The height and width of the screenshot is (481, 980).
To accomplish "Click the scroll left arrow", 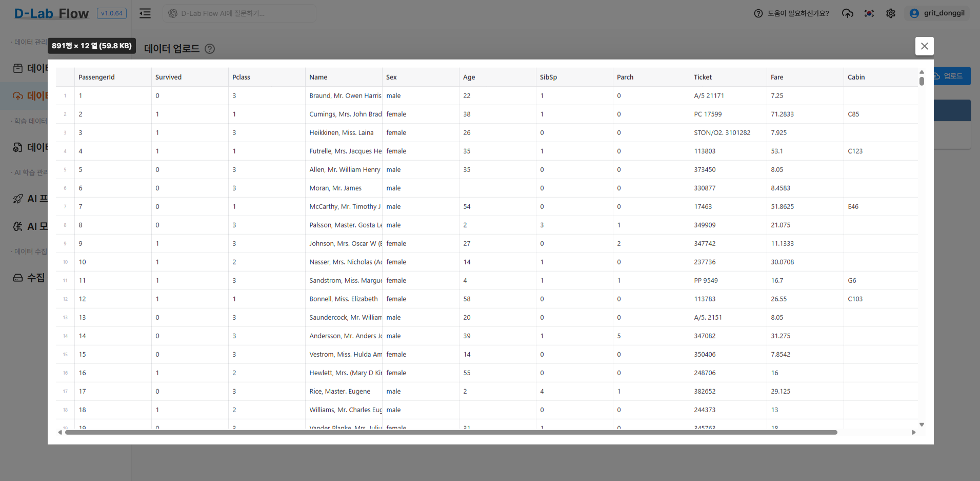I will 60,432.
